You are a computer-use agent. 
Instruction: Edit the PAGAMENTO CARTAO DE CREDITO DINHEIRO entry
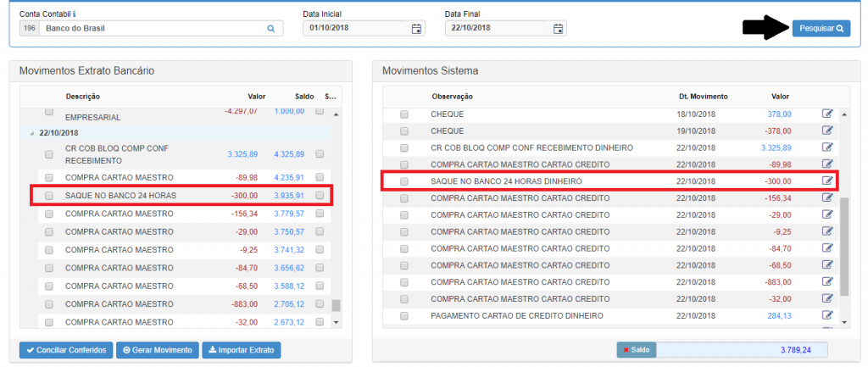point(827,315)
